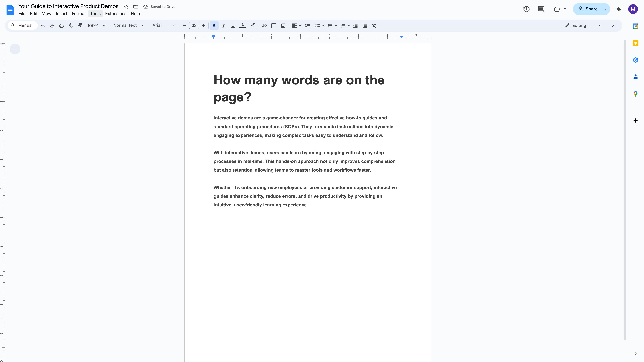Open the File menu
Image resolution: width=644 pixels, height=362 pixels.
(22, 14)
